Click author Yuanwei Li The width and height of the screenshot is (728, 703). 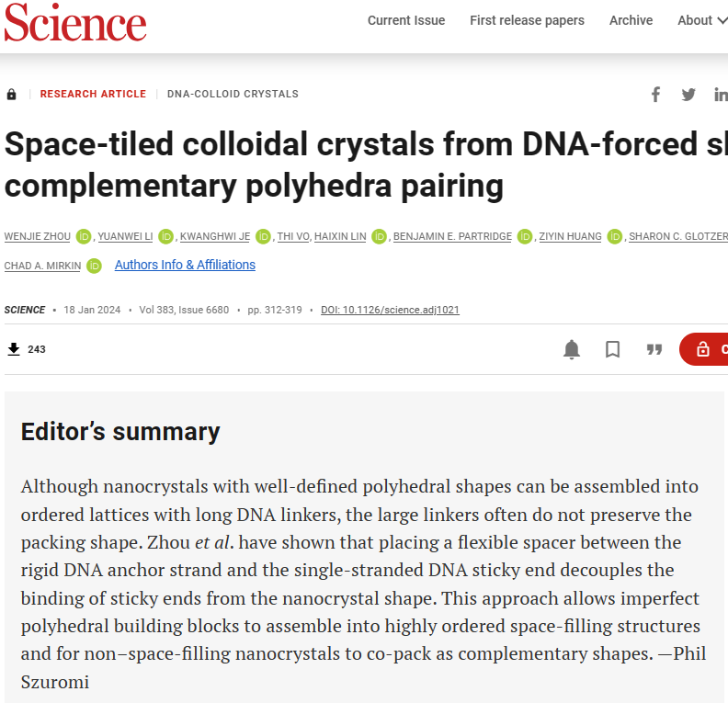pyautogui.click(x=125, y=237)
